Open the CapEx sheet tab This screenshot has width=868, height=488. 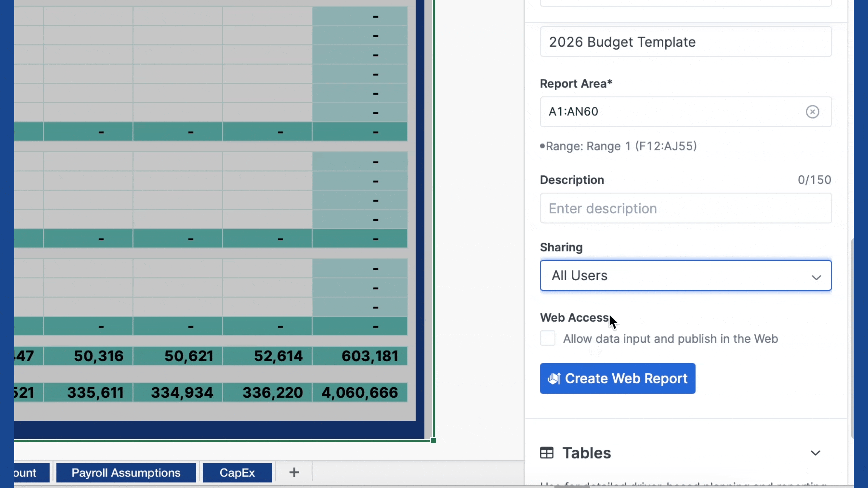(x=237, y=472)
